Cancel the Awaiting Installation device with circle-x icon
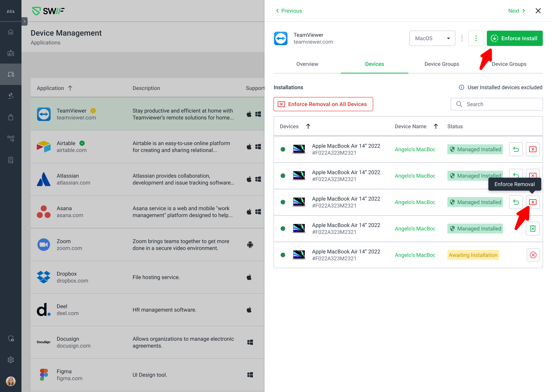 pos(533,255)
